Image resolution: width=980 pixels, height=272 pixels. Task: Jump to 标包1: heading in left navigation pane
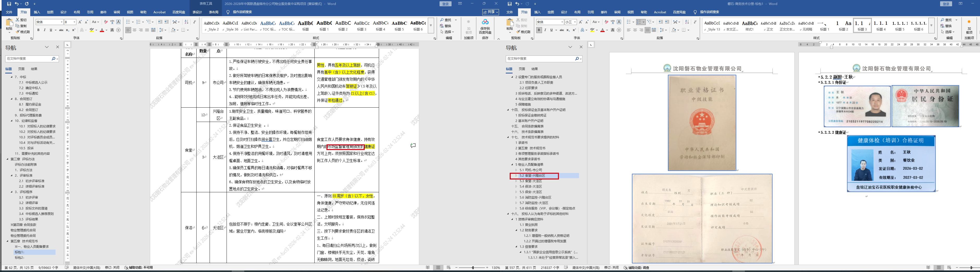coord(19,252)
